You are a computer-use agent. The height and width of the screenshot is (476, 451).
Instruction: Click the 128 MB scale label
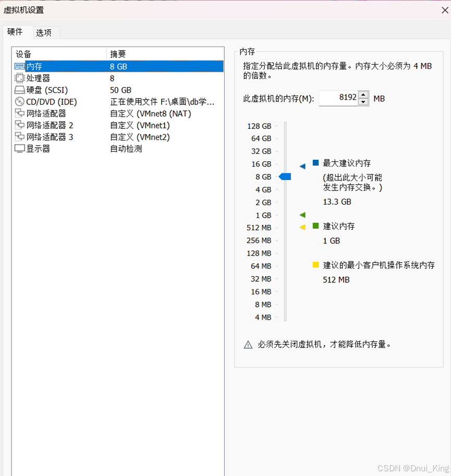tap(259, 253)
